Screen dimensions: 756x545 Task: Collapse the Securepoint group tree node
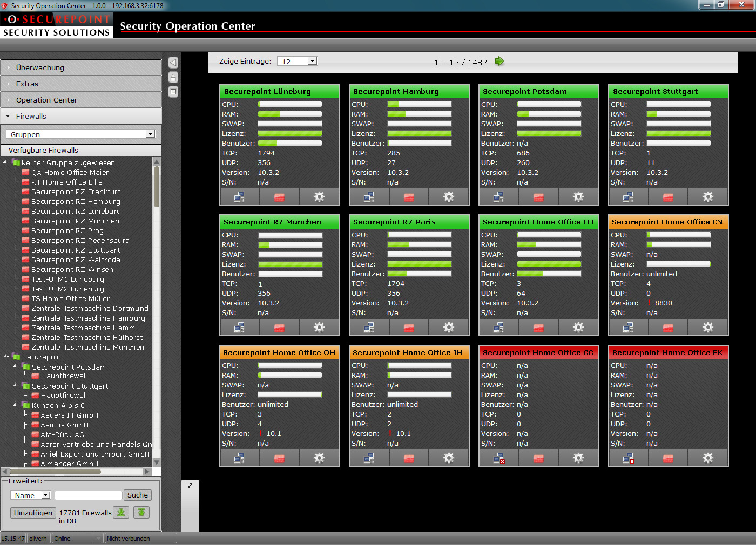tap(5, 356)
